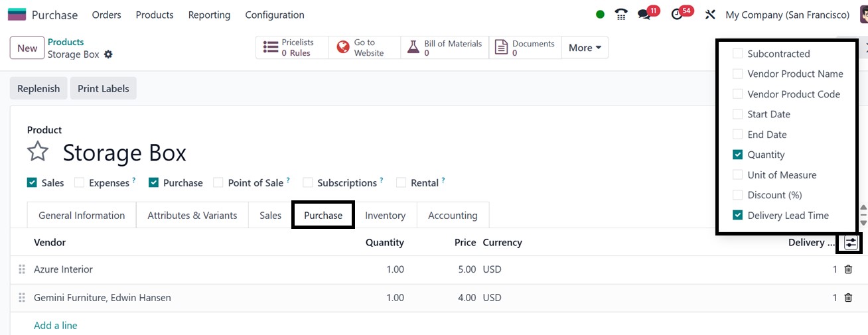The width and height of the screenshot is (868, 335).
Task: Expand the More dropdown button
Action: coord(585,48)
